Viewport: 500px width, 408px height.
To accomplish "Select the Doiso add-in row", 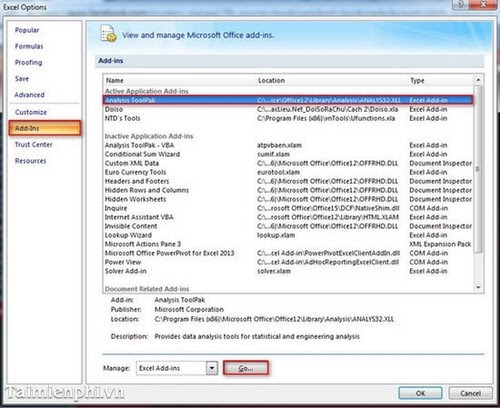I will pos(288,109).
